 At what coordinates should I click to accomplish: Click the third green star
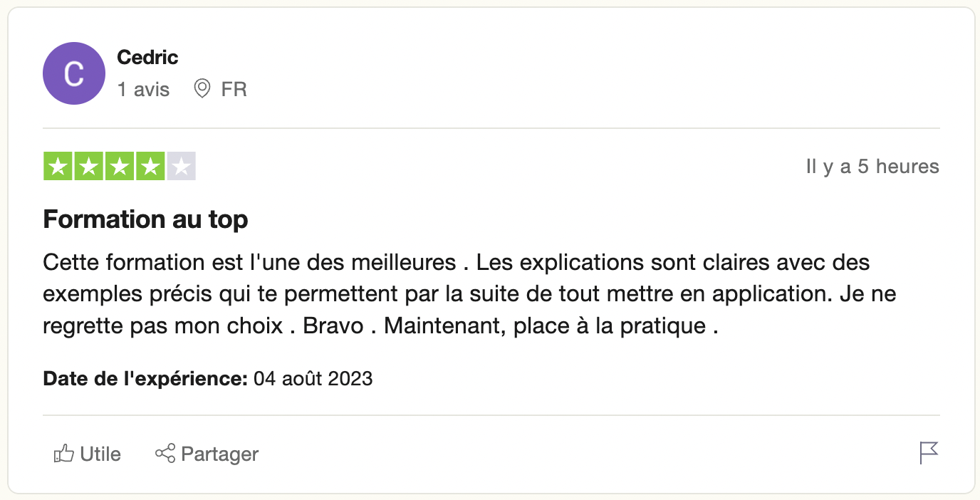[x=120, y=167]
